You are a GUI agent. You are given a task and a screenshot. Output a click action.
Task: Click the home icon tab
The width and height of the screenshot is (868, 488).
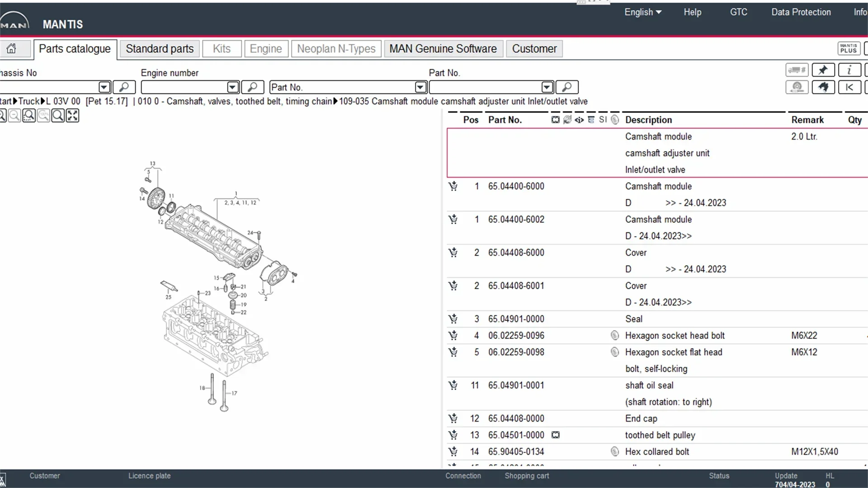12,49
